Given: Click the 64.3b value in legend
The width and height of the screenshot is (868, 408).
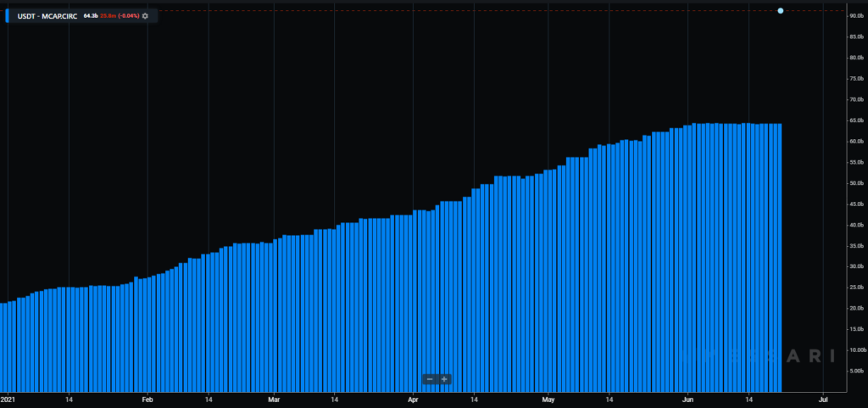Looking at the screenshot, I should (x=91, y=15).
